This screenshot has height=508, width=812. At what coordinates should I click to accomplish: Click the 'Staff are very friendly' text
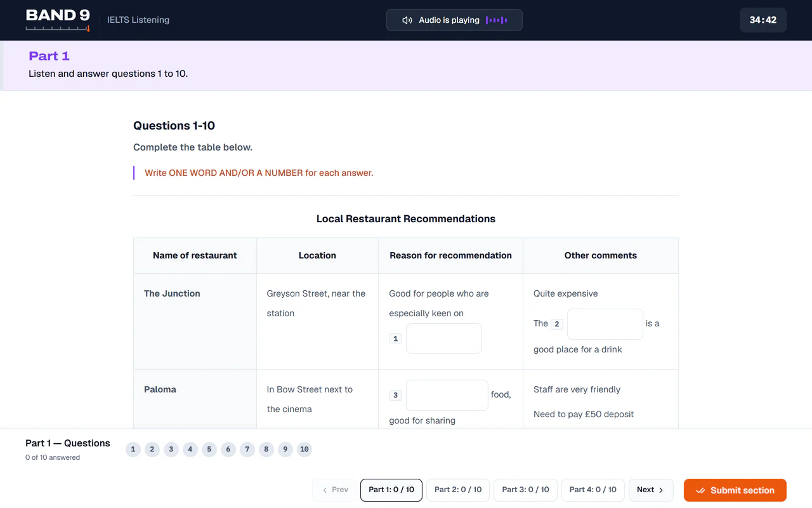pyautogui.click(x=577, y=390)
